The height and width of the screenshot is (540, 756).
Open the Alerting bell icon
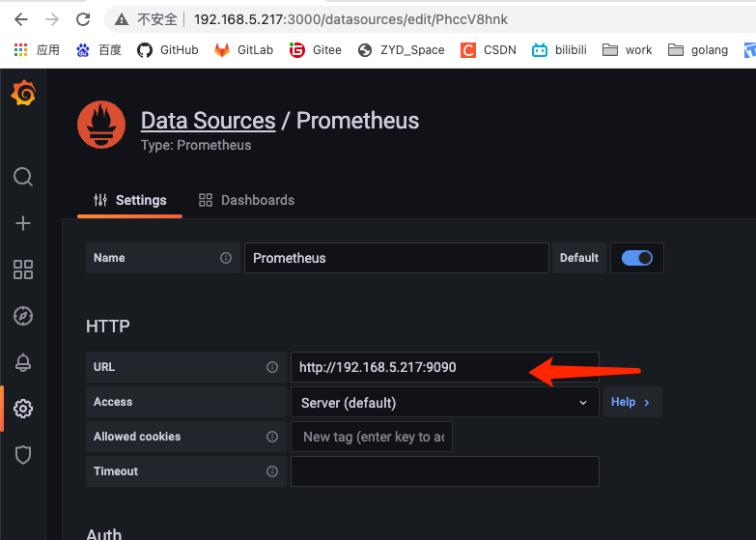coord(23,362)
